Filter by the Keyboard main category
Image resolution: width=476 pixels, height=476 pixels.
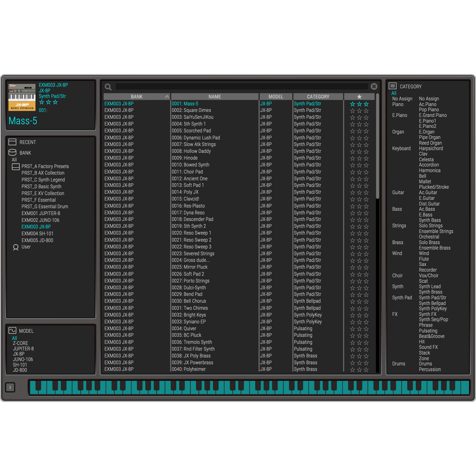pos(401,148)
